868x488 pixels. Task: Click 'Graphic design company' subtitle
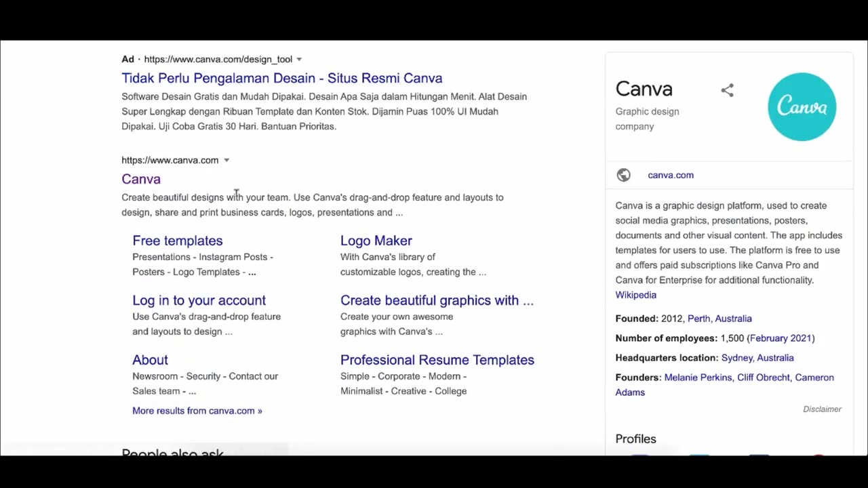[647, 119]
